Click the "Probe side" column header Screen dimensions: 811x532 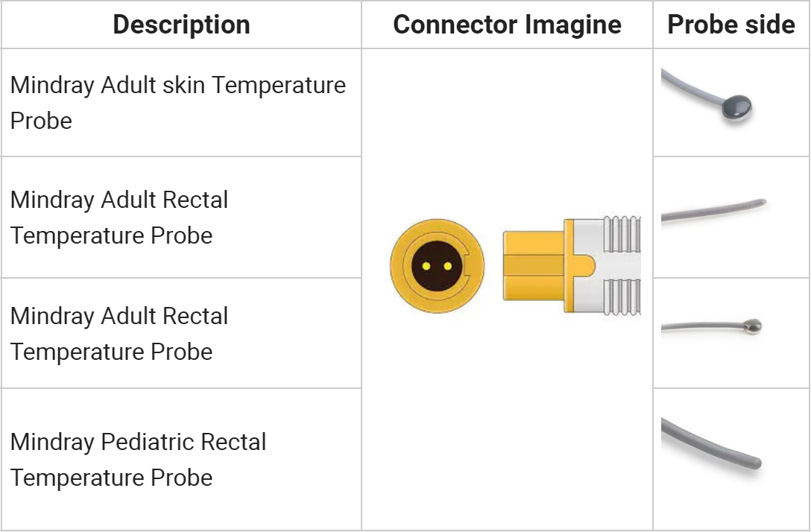coord(730,25)
